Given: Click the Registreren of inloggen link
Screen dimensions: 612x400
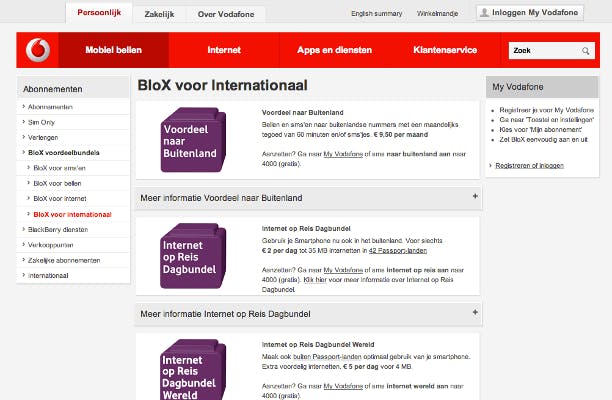Looking at the screenshot, I should 529,165.
